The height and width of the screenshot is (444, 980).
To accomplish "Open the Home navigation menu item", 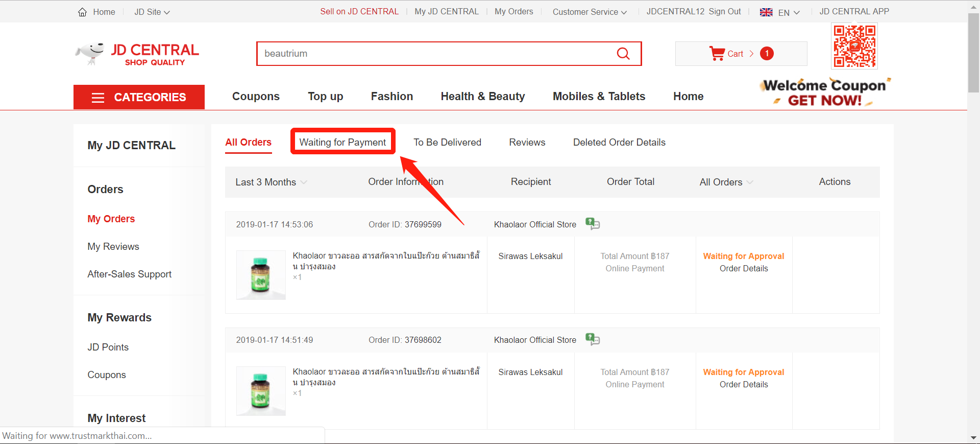I will (689, 96).
